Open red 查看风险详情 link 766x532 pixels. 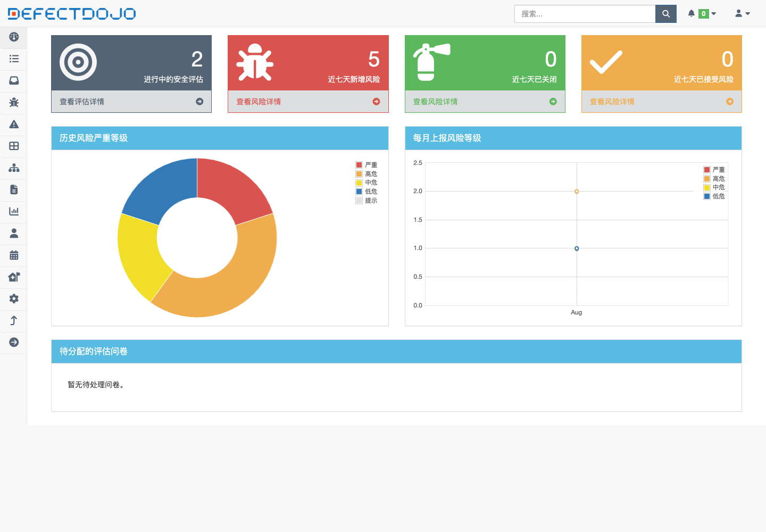pyautogui.click(x=259, y=102)
